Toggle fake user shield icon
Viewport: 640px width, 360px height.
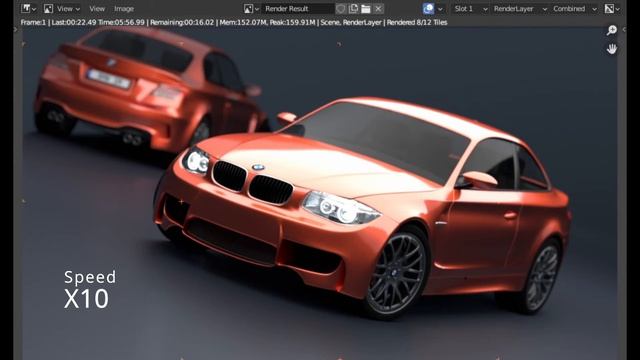(x=340, y=9)
